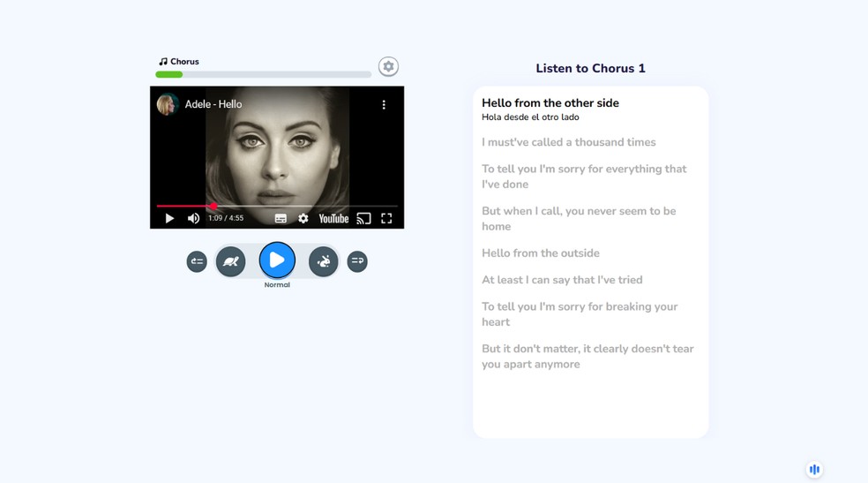Click lyric "To tell you I'm sorry for everything"
This screenshot has width=868, height=483.
tap(584, 177)
